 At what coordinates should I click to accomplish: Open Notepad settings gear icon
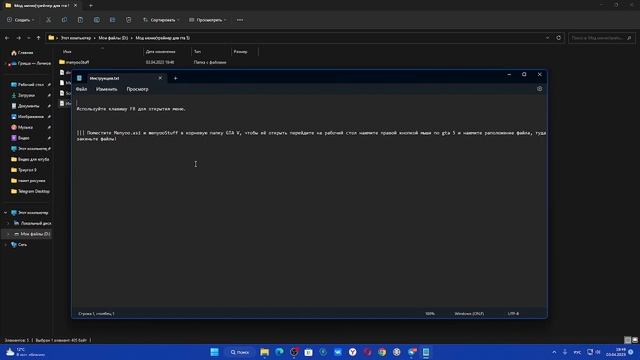pyautogui.click(x=540, y=89)
